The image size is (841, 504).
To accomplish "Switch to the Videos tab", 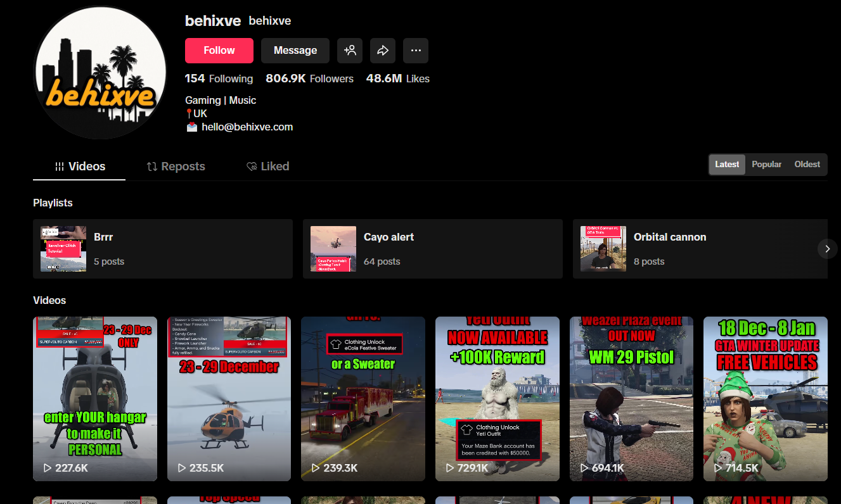I will (x=80, y=167).
